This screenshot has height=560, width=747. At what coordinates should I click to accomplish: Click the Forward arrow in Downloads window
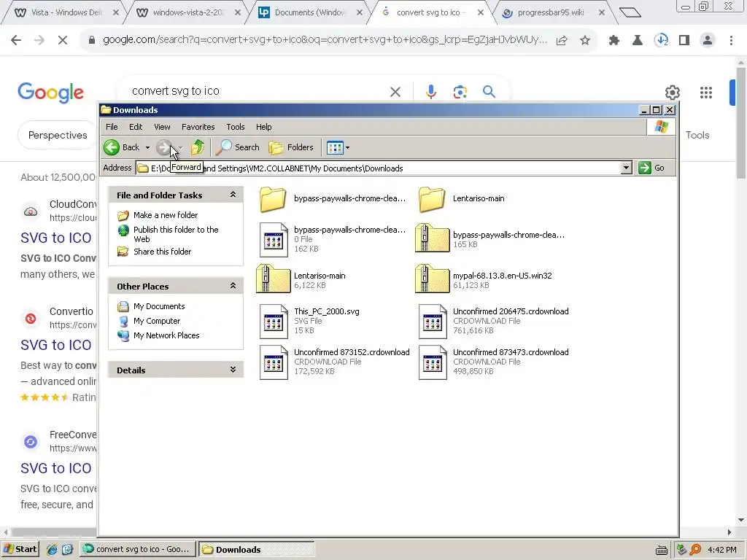(x=164, y=147)
